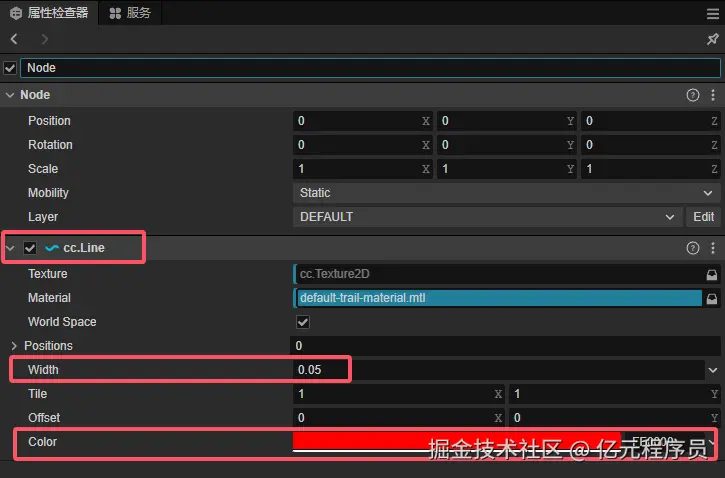Click the Rotation X field
Image resolution: width=725 pixels, height=478 pixels.
pos(362,145)
